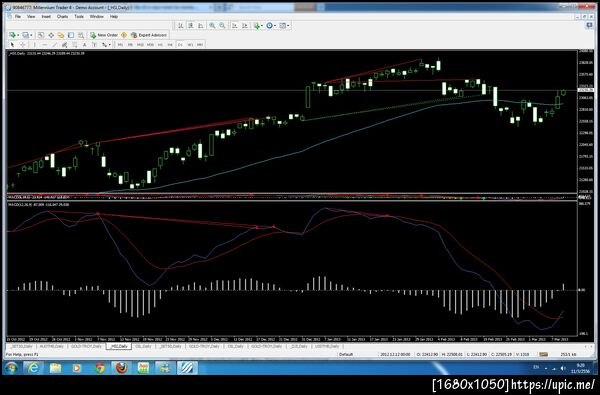Set timeframe to M30
This screenshot has height=395, width=600.
[150, 44]
